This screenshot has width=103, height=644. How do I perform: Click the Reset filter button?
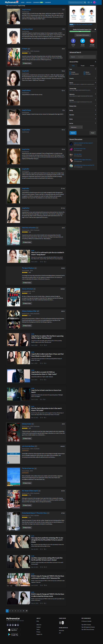point(93,133)
